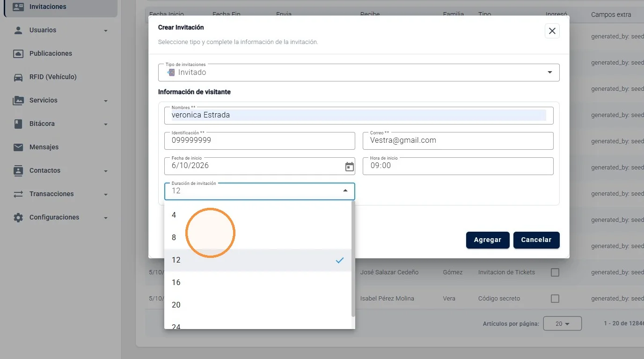Expand the Servicios submenu arrow

point(106,101)
